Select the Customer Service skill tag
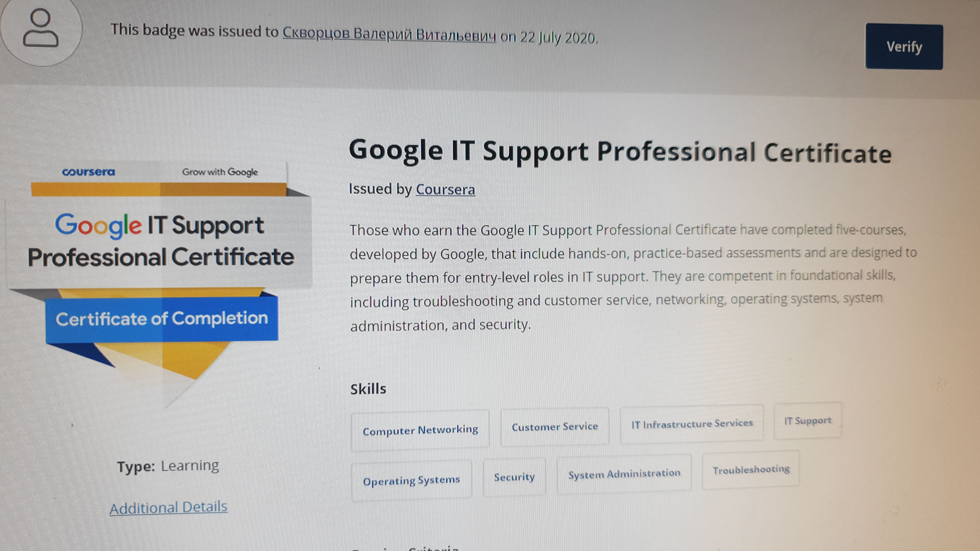 (x=555, y=427)
